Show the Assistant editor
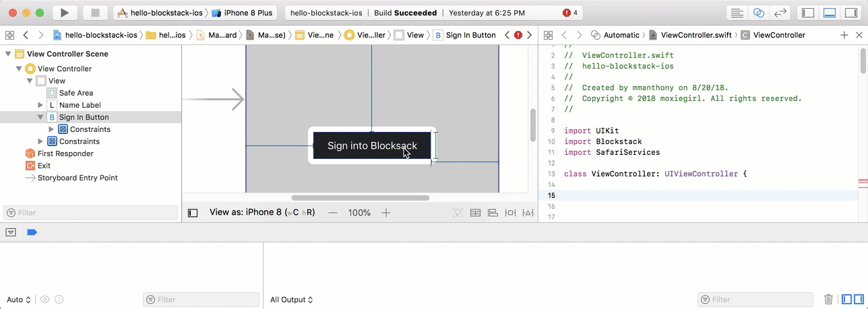868x309 pixels. [759, 13]
